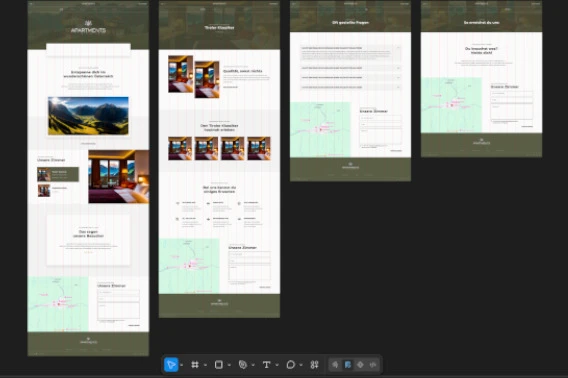Select the 'Qualität, sonst nichts' heading
The image size is (568, 378).
(x=242, y=71)
